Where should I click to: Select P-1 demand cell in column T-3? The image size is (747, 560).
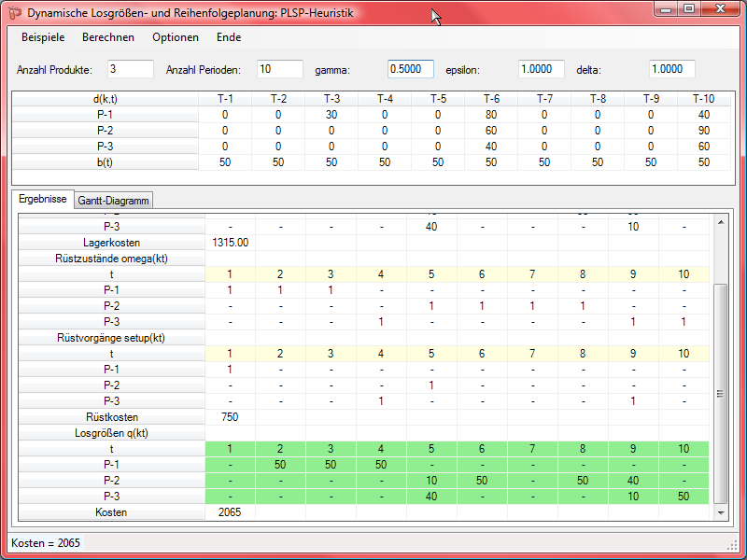[x=331, y=115]
